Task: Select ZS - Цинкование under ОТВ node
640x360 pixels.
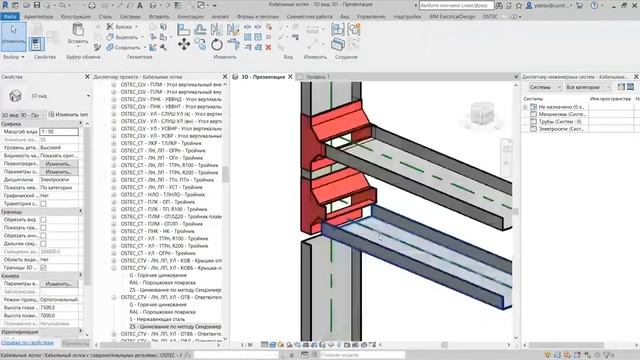Action: [176, 327]
